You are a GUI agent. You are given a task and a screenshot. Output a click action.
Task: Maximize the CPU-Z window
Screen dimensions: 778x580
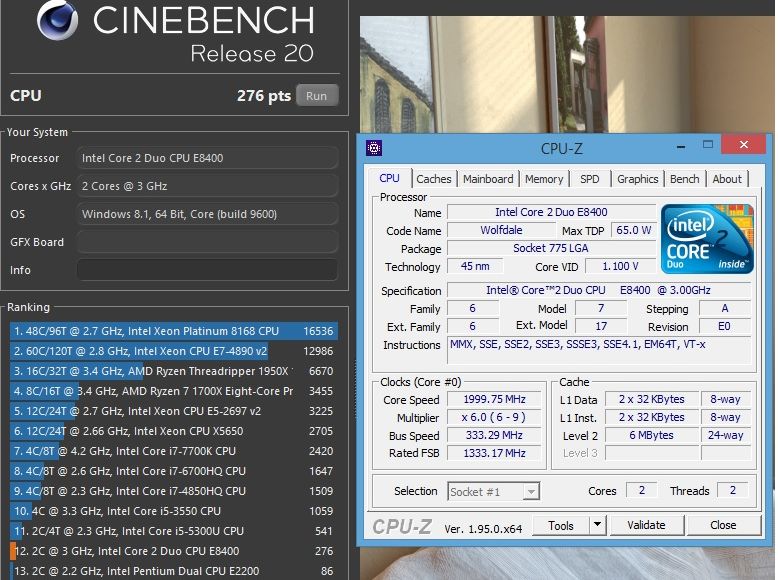[x=708, y=144]
